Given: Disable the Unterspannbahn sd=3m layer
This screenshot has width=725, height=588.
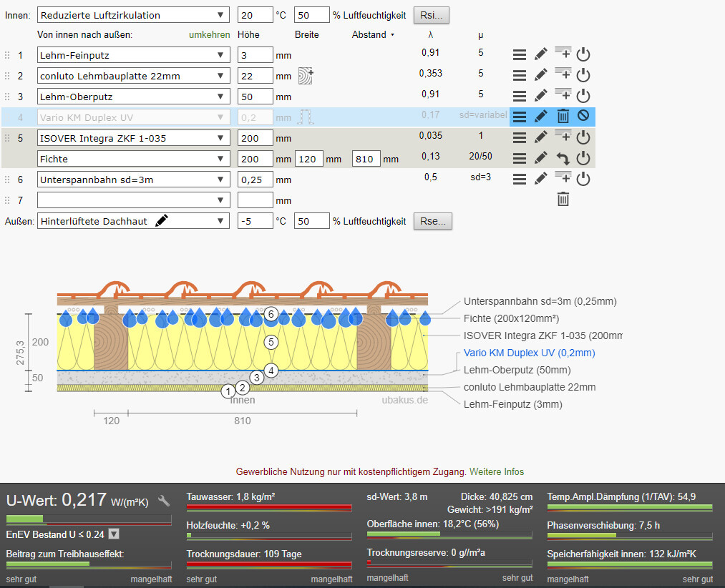Looking at the screenshot, I should (583, 180).
